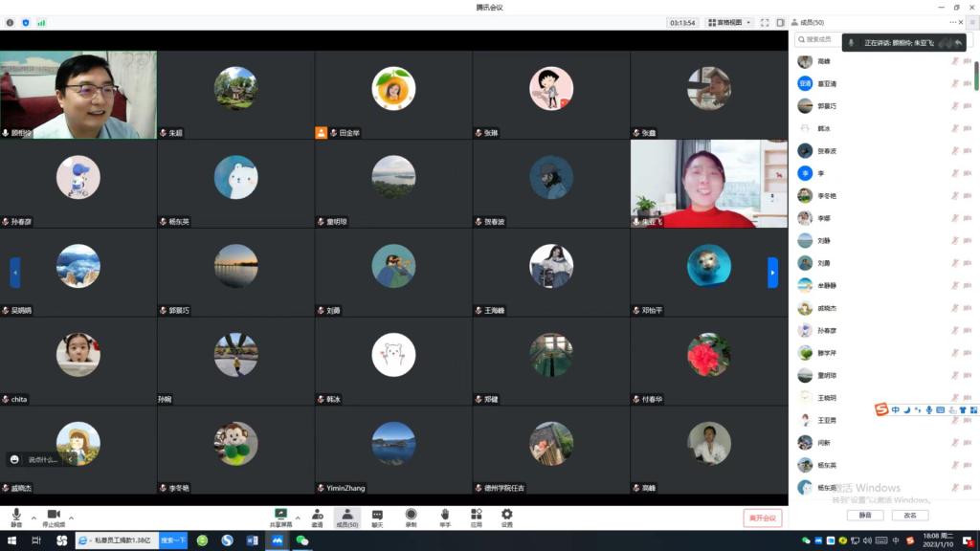
Task: Enter fullscreen via top bar icon
Action: click(x=766, y=22)
